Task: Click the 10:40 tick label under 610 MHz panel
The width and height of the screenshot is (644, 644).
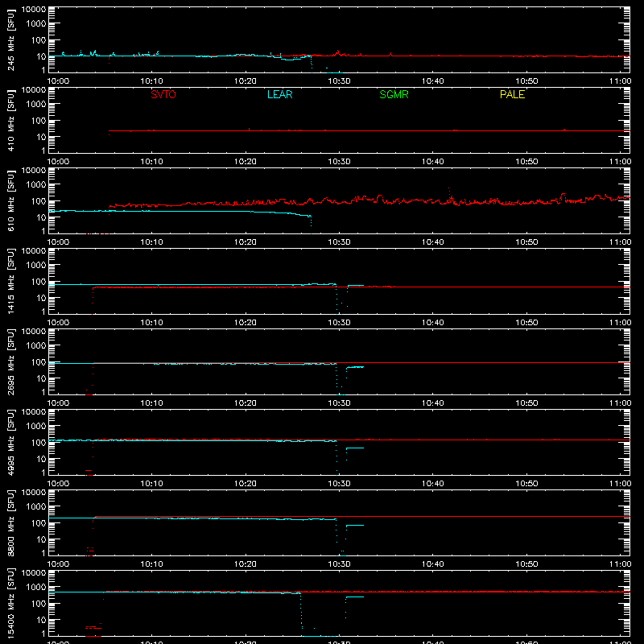Action: 433,242
